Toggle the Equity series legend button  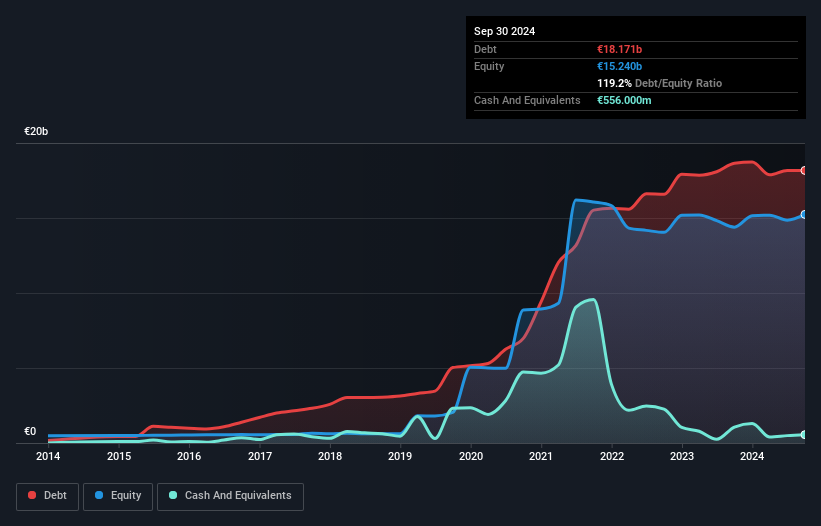pos(118,496)
